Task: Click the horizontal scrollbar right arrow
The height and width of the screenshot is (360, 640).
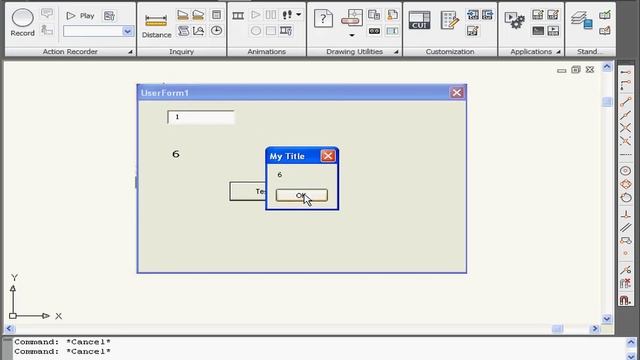Action: pyautogui.click(x=595, y=329)
